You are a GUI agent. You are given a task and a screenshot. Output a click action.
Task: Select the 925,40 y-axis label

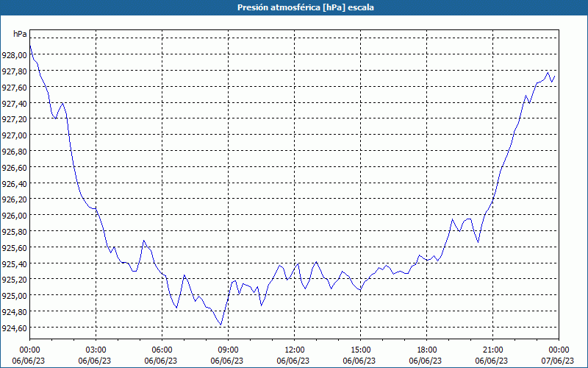tap(14, 264)
